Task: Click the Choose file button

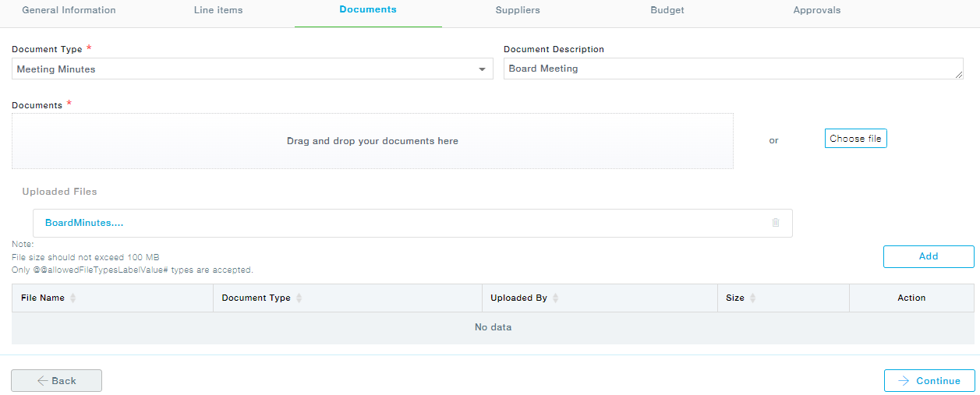Action: point(855,139)
